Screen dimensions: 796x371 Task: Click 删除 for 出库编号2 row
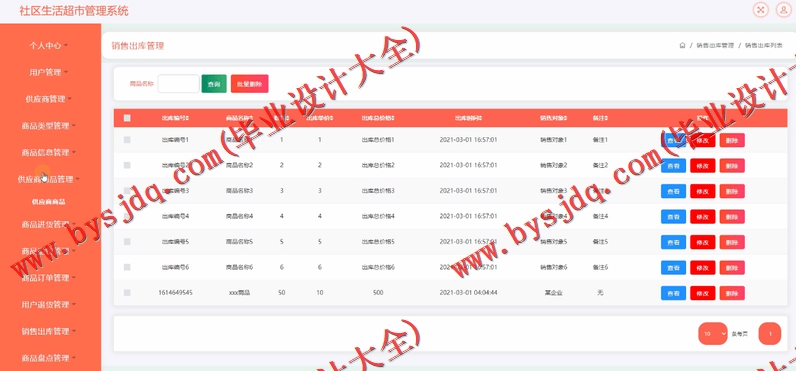pyautogui.click(x=732, y=165)
